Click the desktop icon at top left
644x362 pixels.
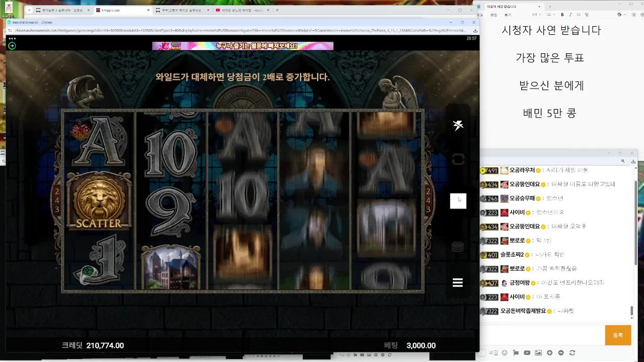point(9,9)
